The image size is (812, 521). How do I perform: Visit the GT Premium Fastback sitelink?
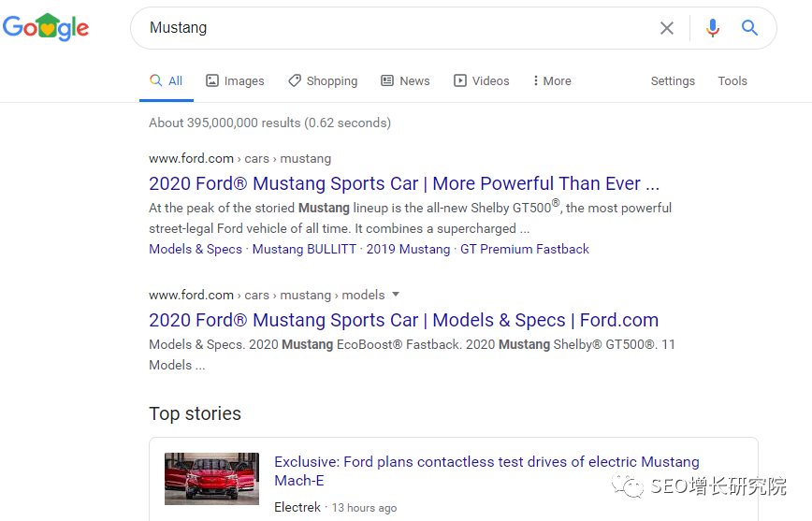point(525,249)
